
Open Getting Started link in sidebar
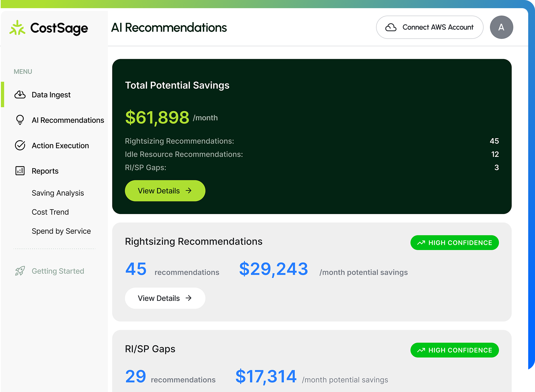(x=58, y=271)
